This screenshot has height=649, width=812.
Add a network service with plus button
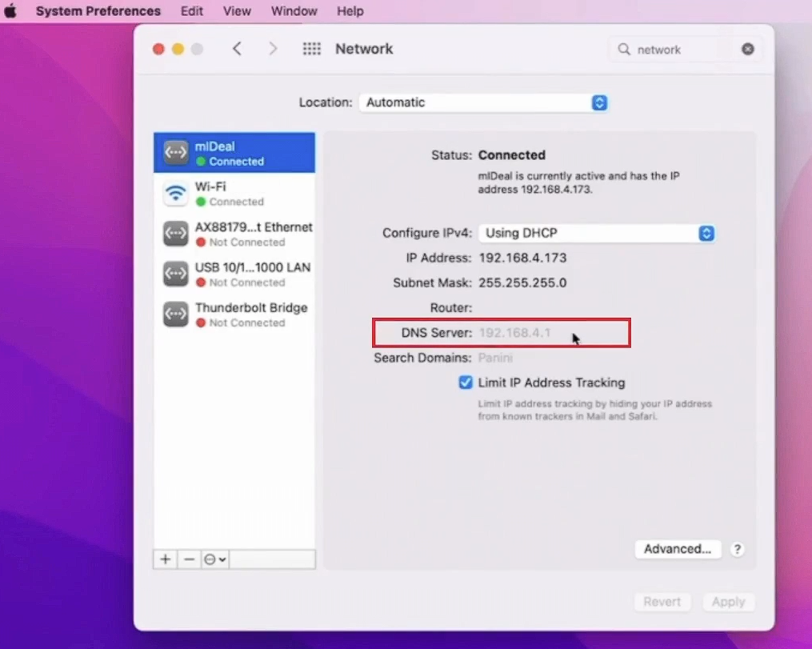[166, 559]
